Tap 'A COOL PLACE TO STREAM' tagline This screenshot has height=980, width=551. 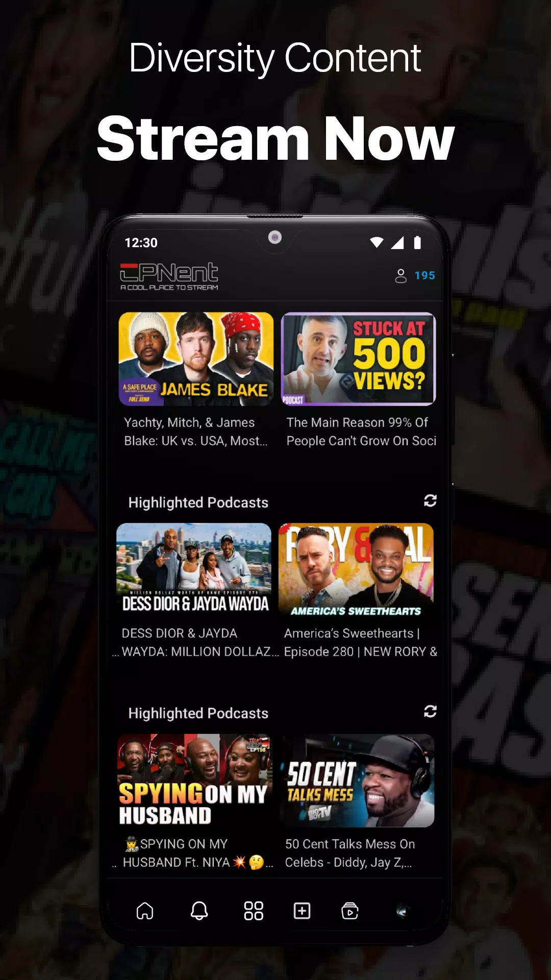tap(169, 288)
